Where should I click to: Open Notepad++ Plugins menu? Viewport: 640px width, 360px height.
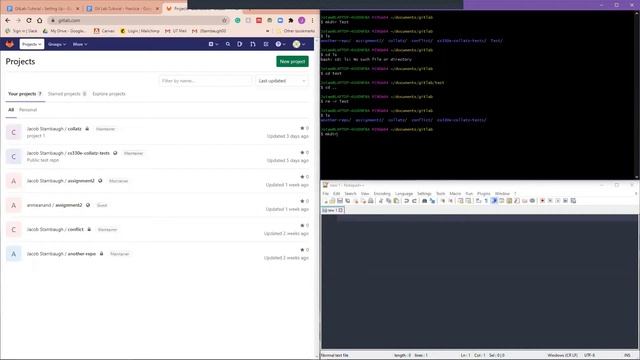[484, 193]
